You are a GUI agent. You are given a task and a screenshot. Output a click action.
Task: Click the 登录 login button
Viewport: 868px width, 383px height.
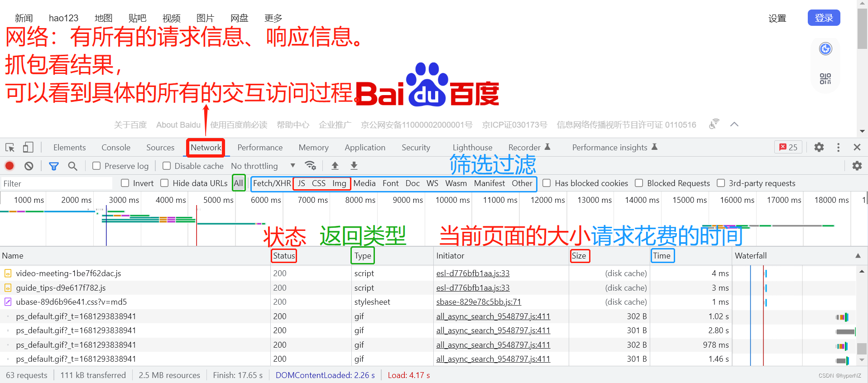[824, 18]
